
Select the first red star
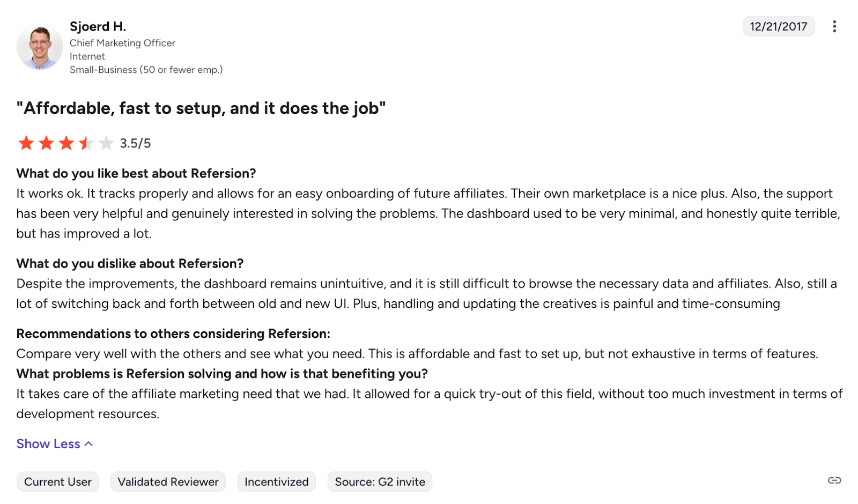(x=27, y=143)
